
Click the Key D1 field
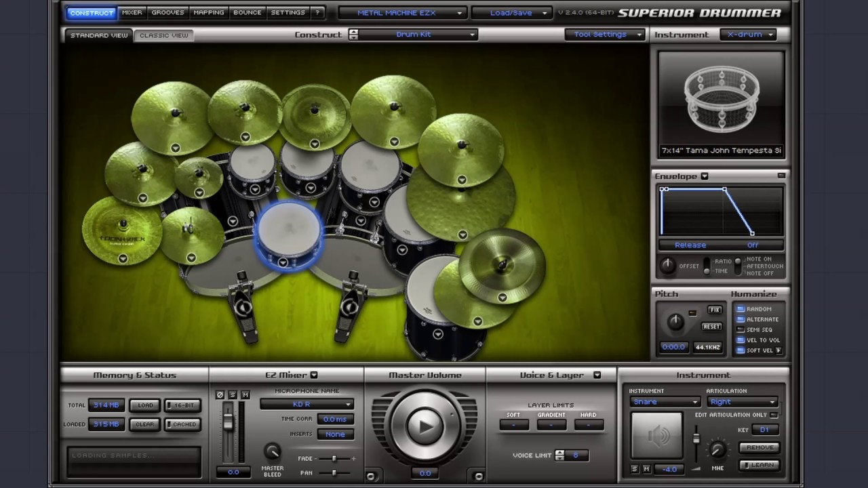[765, 430]
